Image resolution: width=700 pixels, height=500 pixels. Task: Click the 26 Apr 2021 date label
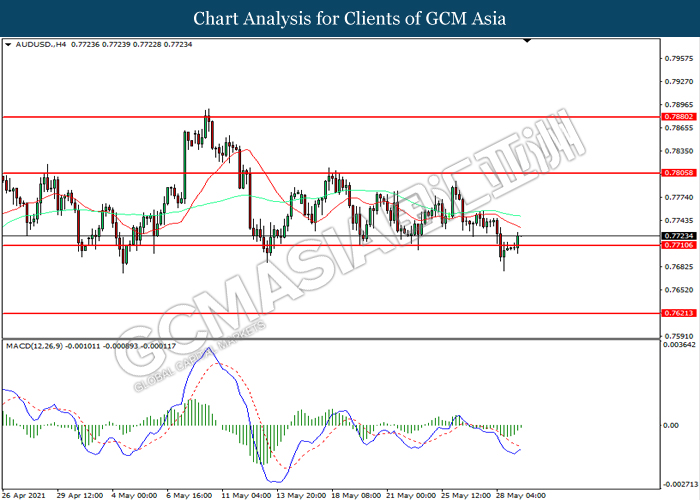click(23, 496)
